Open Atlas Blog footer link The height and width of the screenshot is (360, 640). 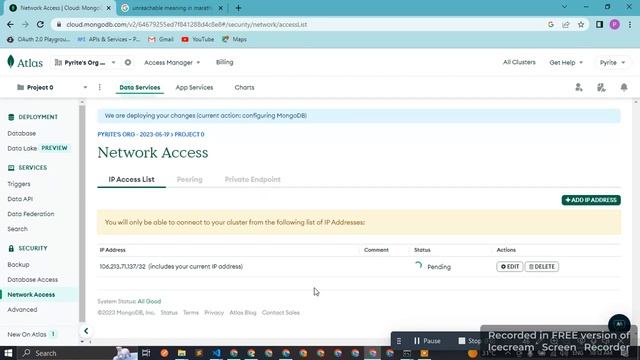point(243,313)
